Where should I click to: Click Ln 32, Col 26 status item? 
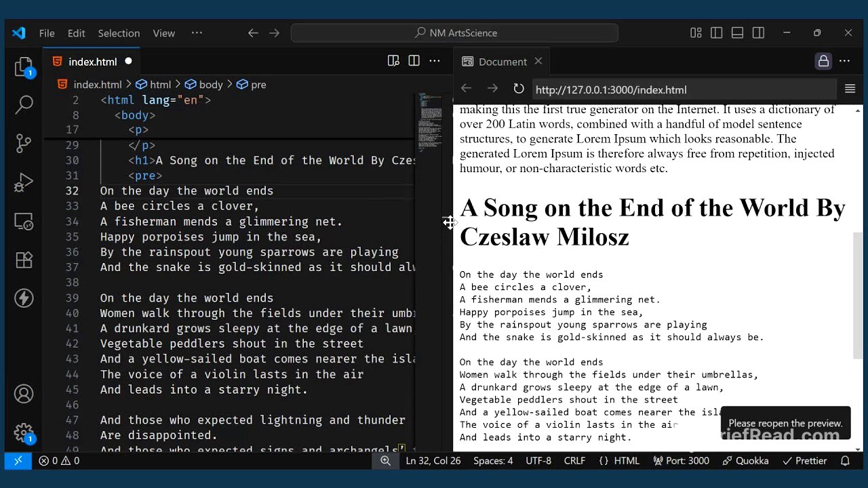click(433, 461)
